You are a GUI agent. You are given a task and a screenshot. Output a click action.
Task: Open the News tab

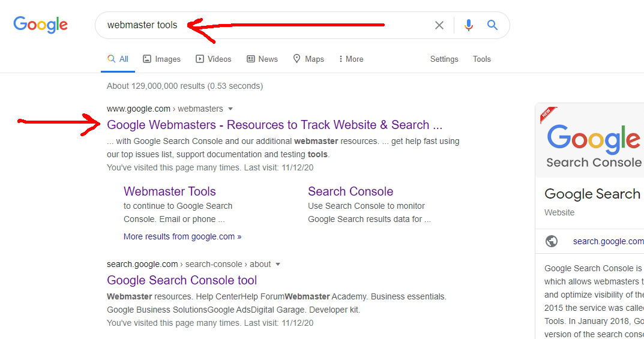click(262, 59)
